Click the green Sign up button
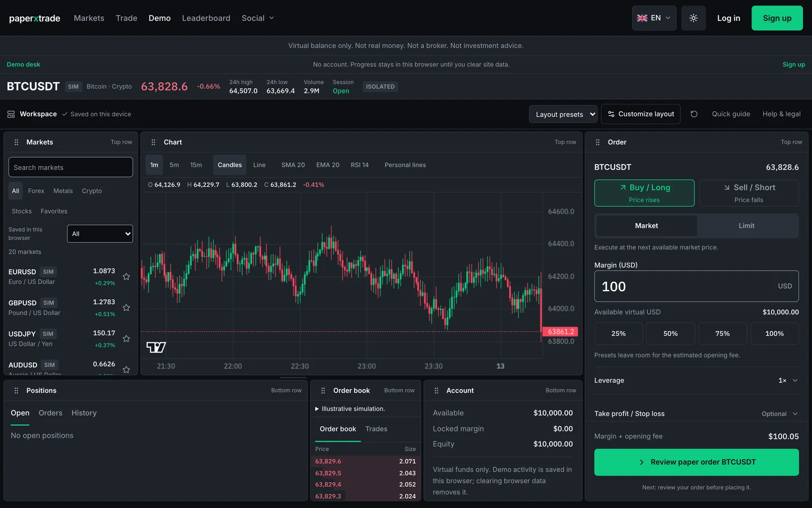The image size is (812, 508). tap(777, 18)
